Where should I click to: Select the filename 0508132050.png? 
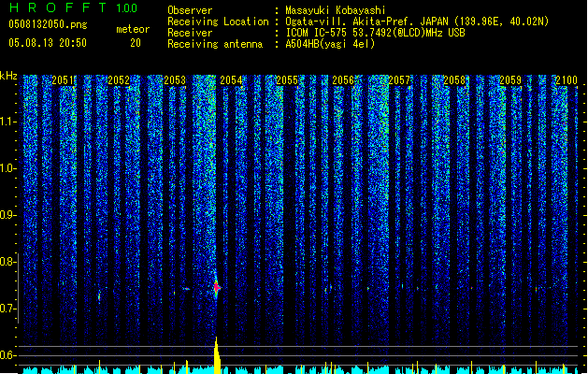click(x=48, y=24)
